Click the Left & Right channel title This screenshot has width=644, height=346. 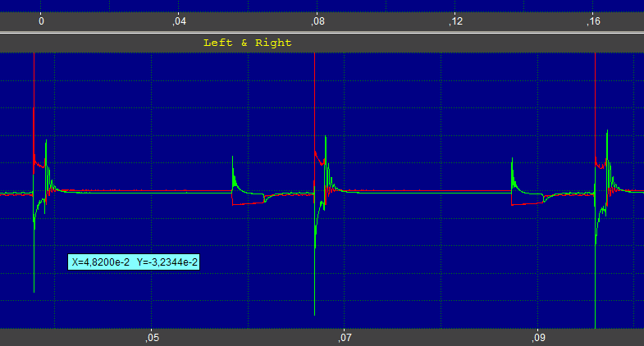247,43
